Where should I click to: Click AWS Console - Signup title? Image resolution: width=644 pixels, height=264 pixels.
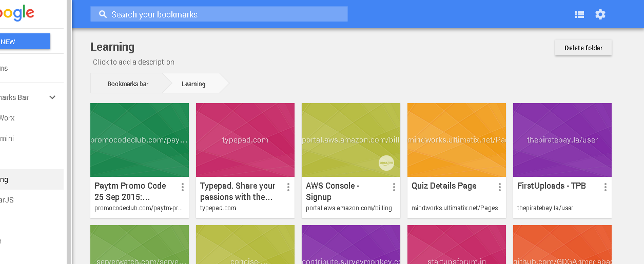pyautogui.click(x=333, y=191)
